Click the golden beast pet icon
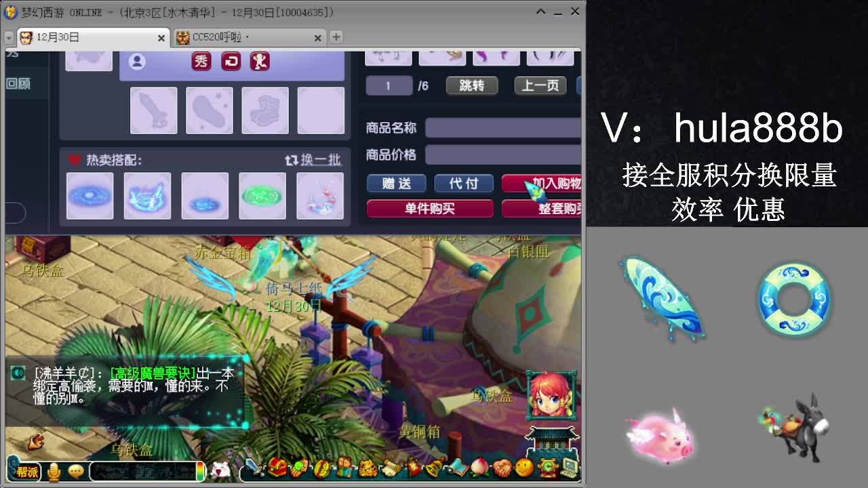Viewport: 868px width, 488px height. coord(368,468)
